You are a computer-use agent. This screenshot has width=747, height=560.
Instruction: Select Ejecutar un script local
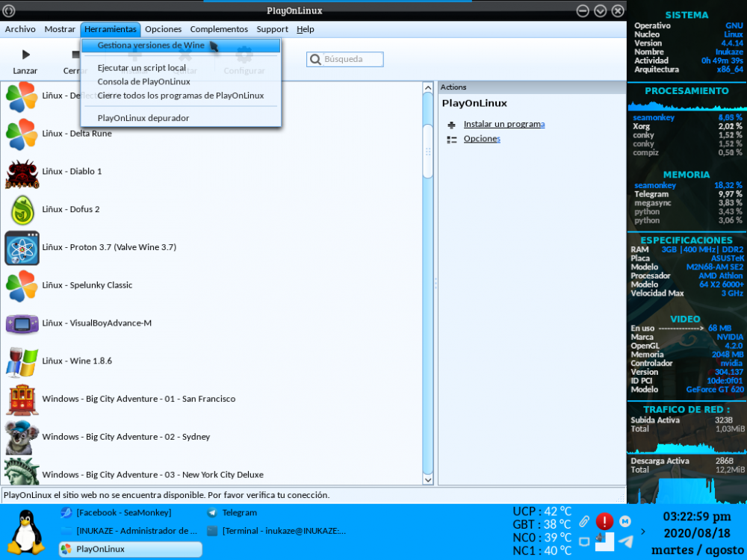coord(142,68)
